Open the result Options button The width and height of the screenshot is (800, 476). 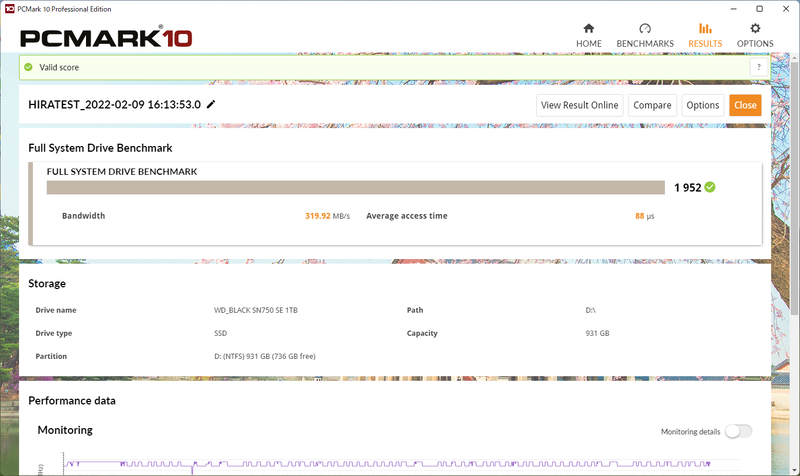point(703,105)
